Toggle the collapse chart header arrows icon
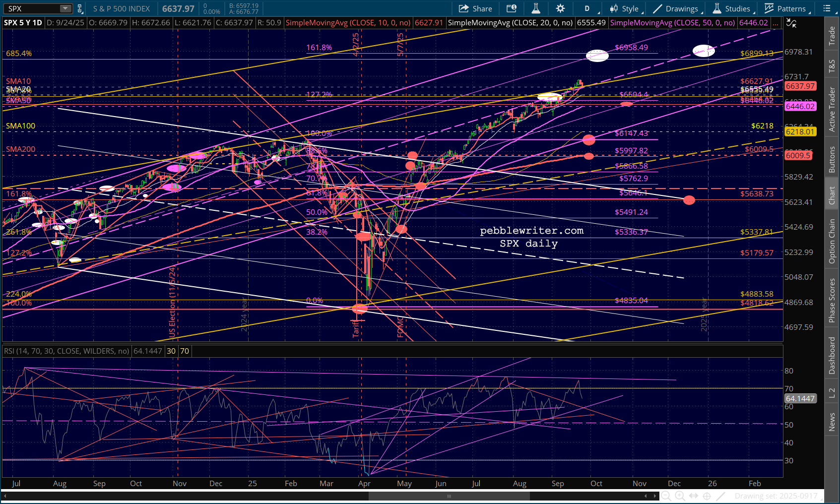Viewport: 840px width, 504px height. coord(791,23)
